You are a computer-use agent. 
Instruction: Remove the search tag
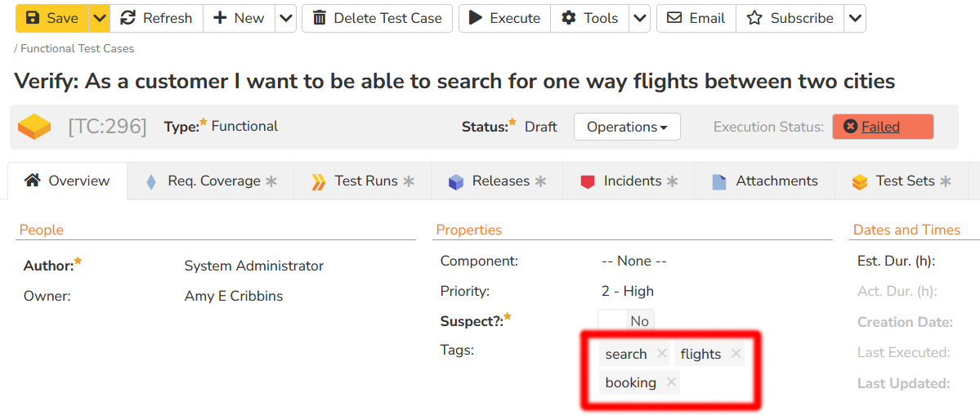coord(662,354)
